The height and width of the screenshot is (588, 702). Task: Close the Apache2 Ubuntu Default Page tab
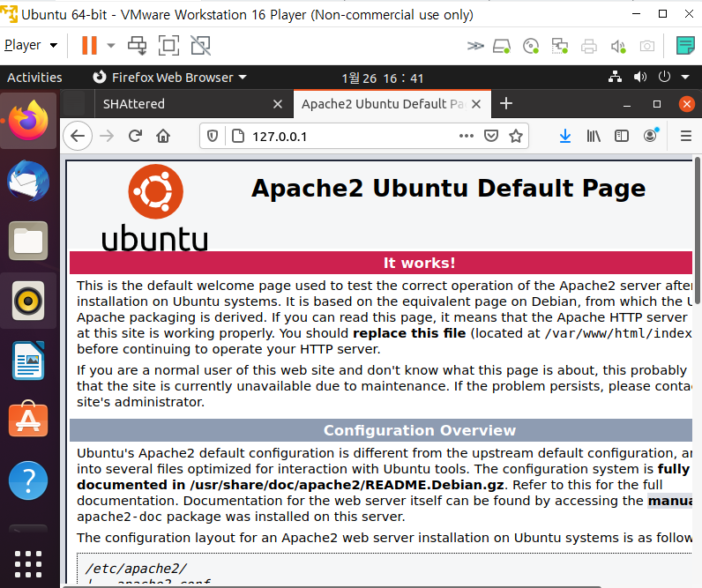coord(476,104)
